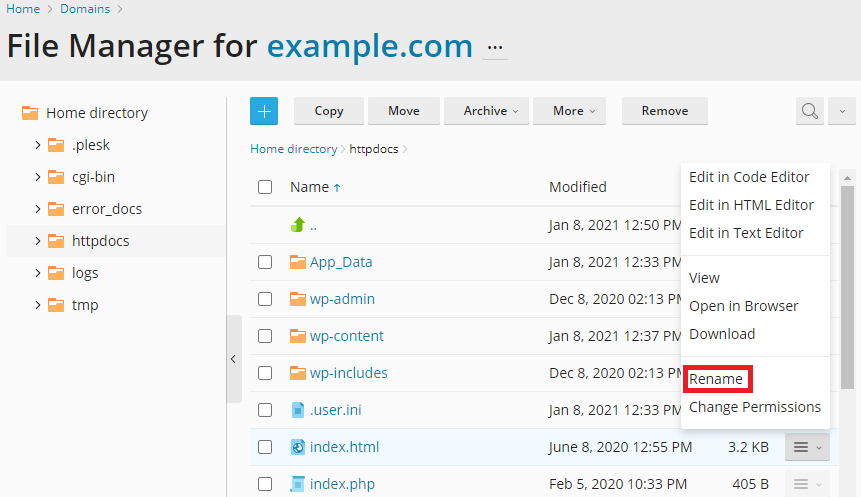Sort files by the Name column header

(309, 187)
